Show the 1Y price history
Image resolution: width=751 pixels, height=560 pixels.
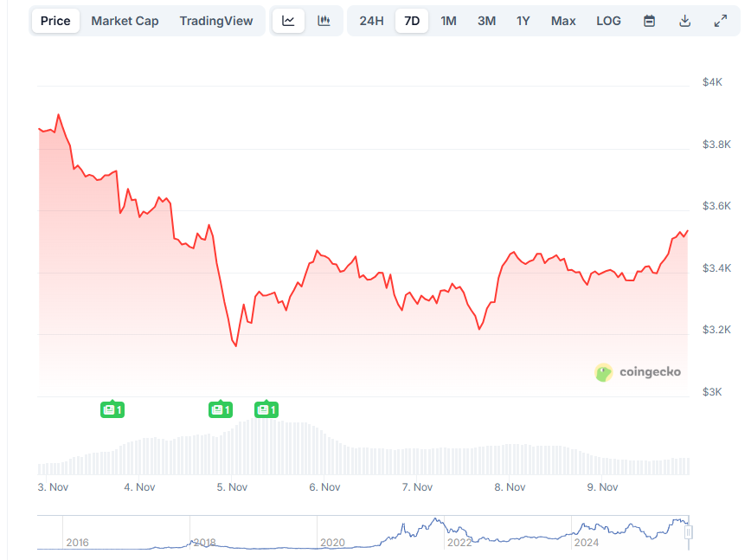[x=523, y=20]
